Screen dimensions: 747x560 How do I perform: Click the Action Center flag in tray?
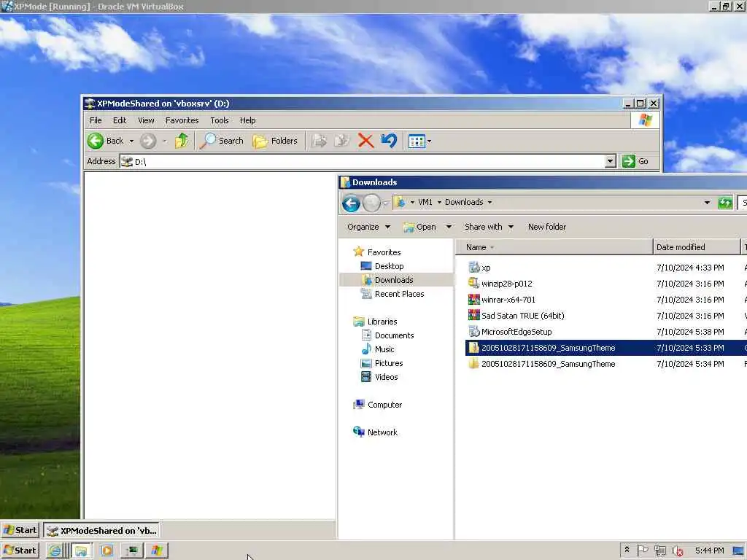coord(642,551)
